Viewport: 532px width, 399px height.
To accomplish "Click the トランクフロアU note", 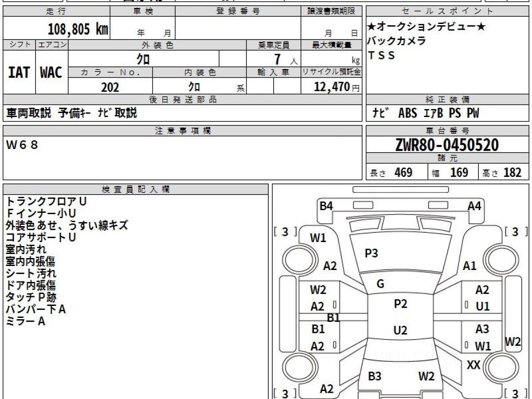I will (x=46, y=201).
